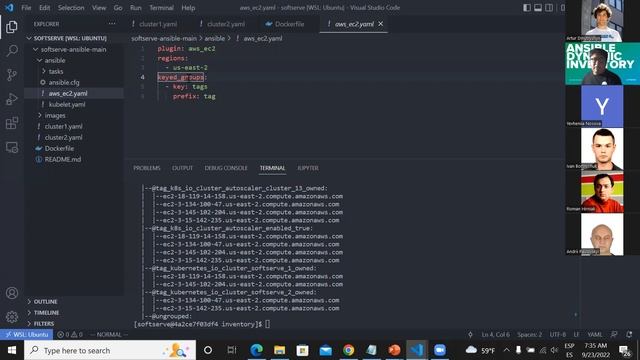Switch to the DEBUG CONSOLE panel tab
This screenshot has width=640, height=360.
coord(226,168)
